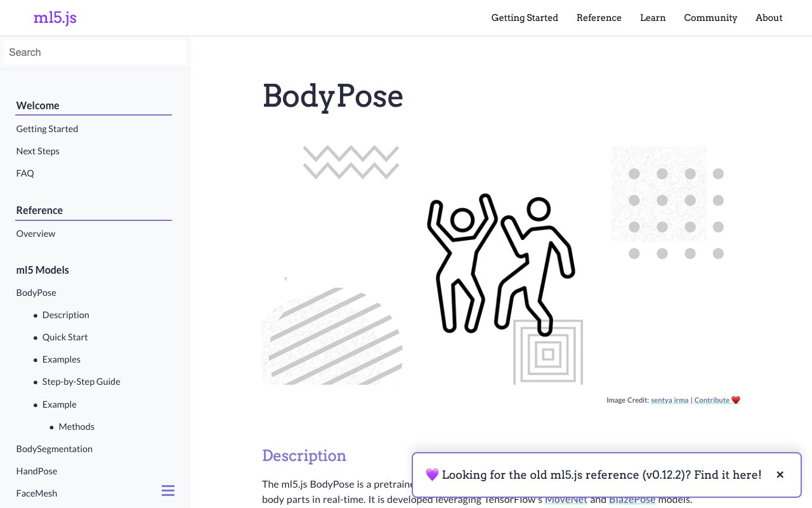The width and height of the screenshot is (812, 508).
Task: Open Next Steps in the sidebar
Action: pyautogui.click(x=37, y=151)
